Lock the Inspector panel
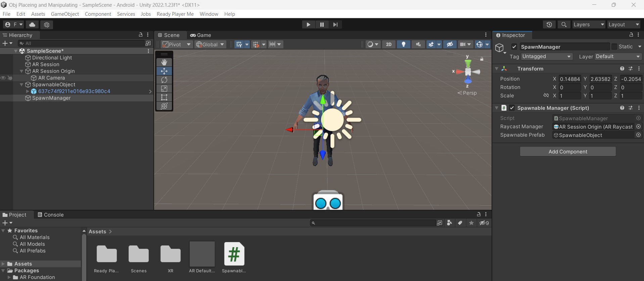This screenshot has width=644, height=281. coord(631,35)
